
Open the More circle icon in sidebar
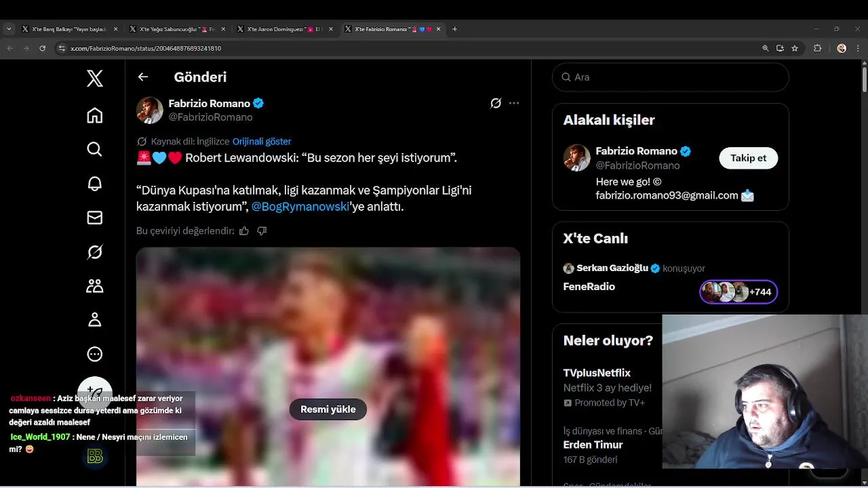pyautogui.click(x=95, y=354)
